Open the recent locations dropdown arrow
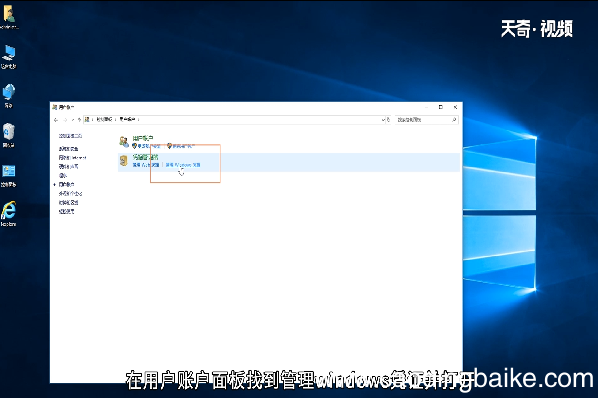Viewport: 598px width, 398px height. [x=72, y=120]
